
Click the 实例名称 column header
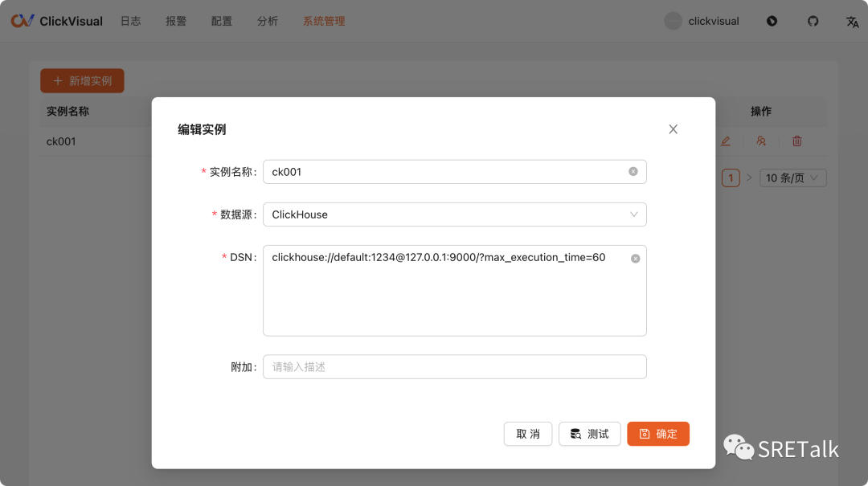pos(68,112)
